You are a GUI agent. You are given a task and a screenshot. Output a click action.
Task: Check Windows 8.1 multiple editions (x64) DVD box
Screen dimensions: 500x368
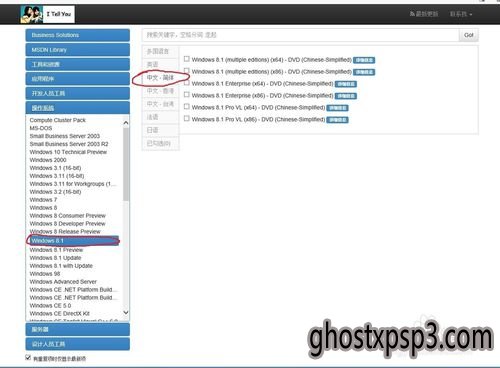click(x=187, y=59)
